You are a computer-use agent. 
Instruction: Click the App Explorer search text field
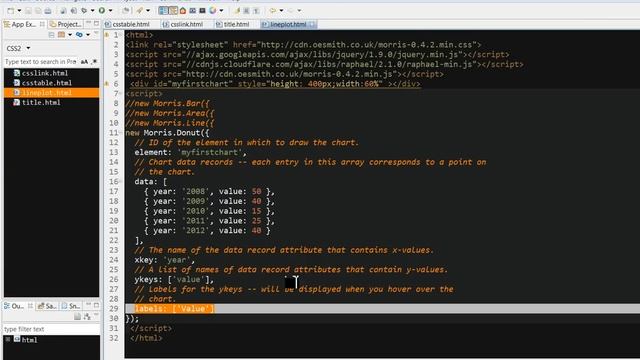click(x=40, y=62)
